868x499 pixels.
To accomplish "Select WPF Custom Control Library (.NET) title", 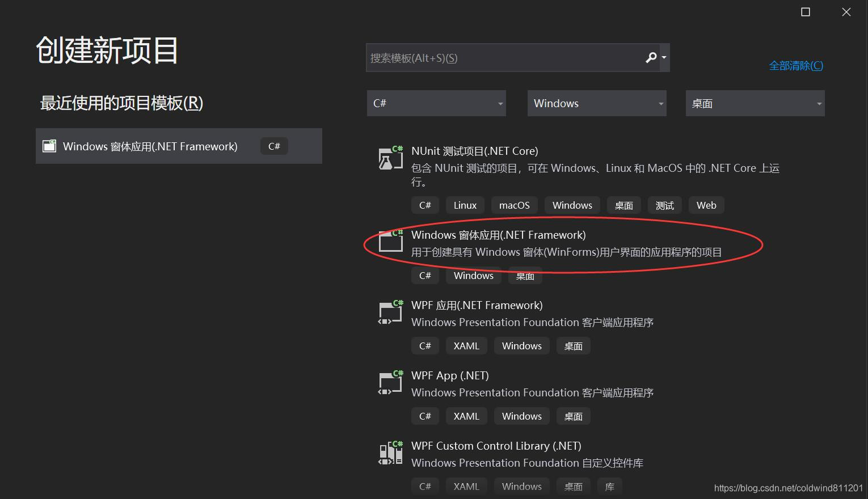I will click(x=496, y=446).
